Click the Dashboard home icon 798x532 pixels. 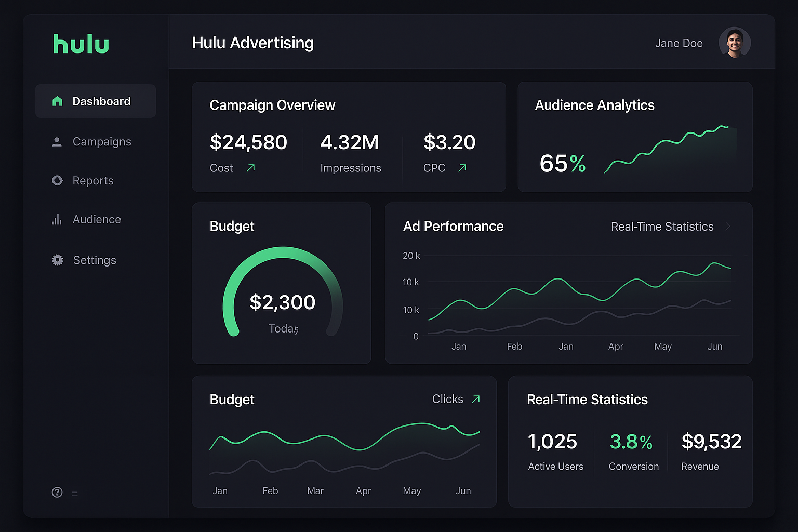(x=57, y=101)
